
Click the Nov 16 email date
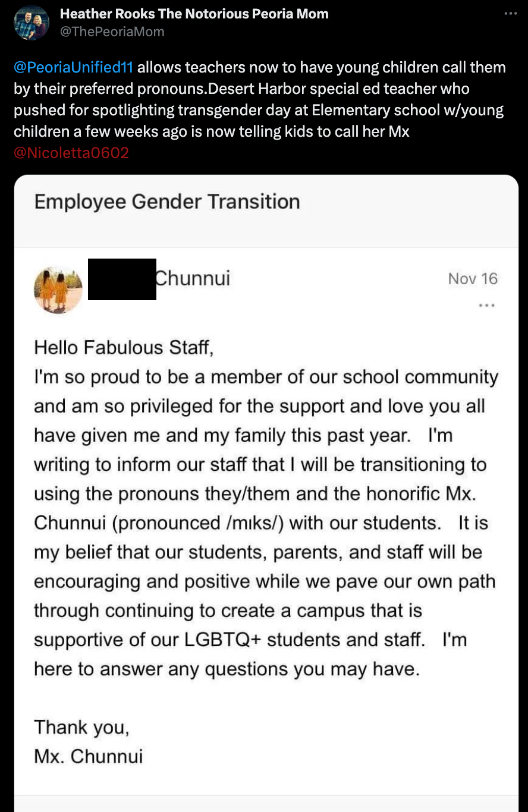(473, 279)
